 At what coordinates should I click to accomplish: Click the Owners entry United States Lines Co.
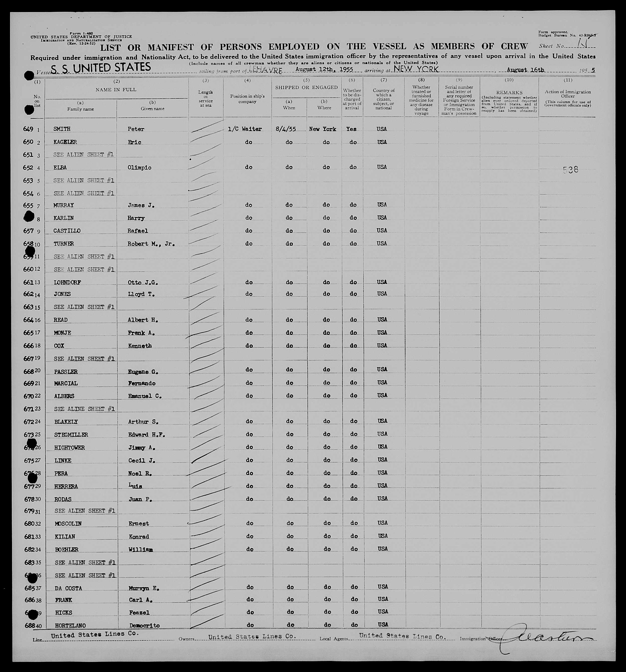tap(252, 637)
